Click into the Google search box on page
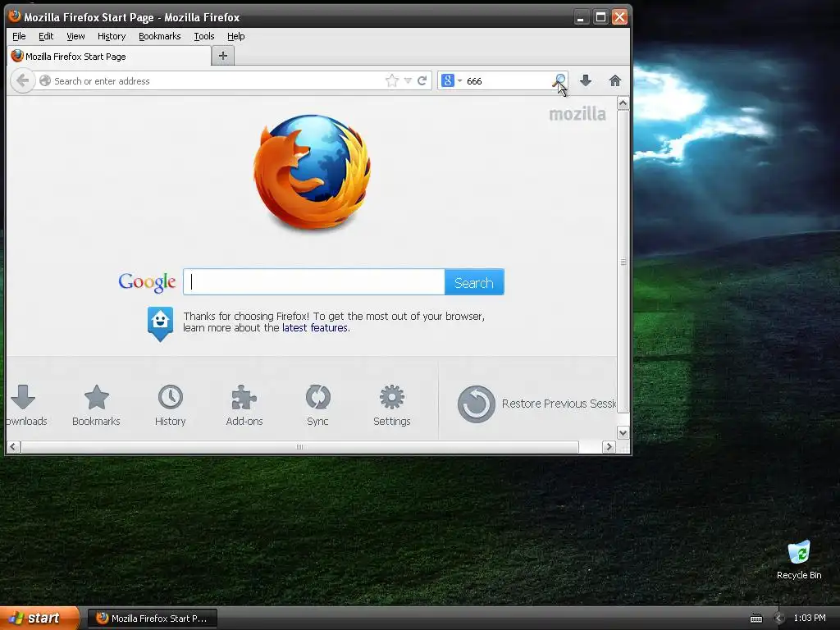This screenshot has width=840, height=630. (x=314, y=282)
